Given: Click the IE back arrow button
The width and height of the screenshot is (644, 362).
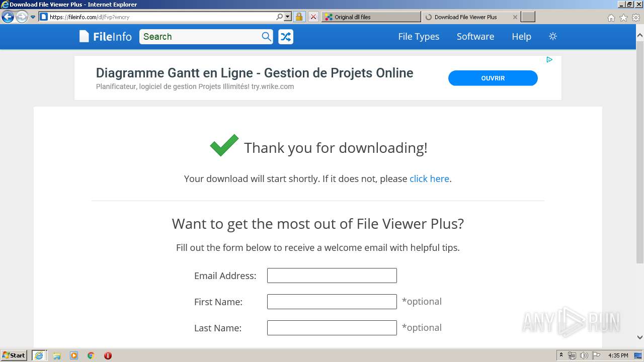Looking at the screenshot, I should [8, 17].
